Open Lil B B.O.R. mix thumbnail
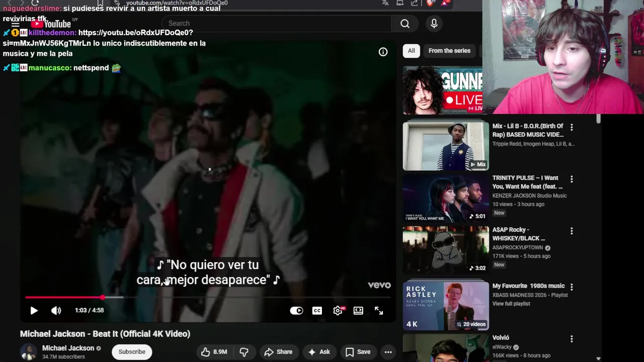Image resolution: width=644 pixels, height=362 pixels. pyautogui.click(x=445, y=146)
